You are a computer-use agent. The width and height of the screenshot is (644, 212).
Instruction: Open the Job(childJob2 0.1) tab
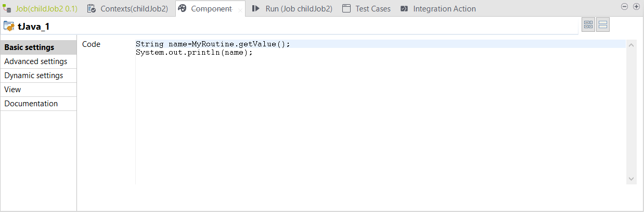pyautogui.click(x=41, y=9)
